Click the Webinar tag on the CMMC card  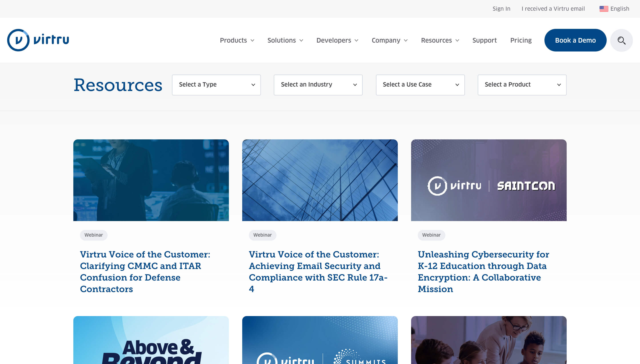point(94,235)
